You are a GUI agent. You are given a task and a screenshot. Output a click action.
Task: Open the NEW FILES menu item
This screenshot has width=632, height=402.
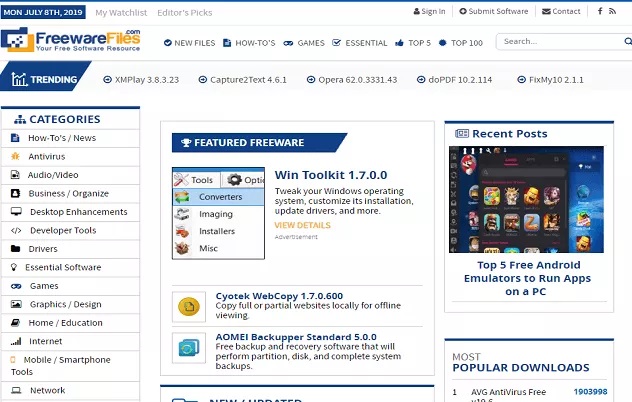click(x=189, y=43)
